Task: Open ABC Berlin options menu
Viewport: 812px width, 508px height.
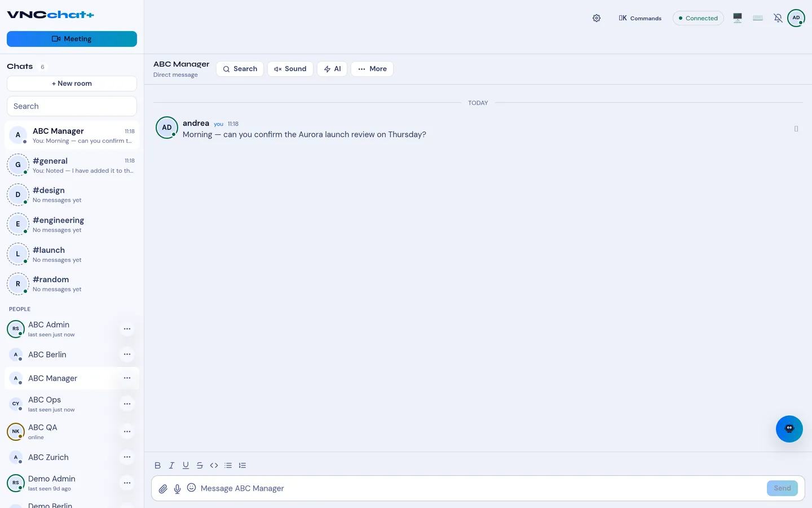Action: pyautogui.click(x=127, y=354)
